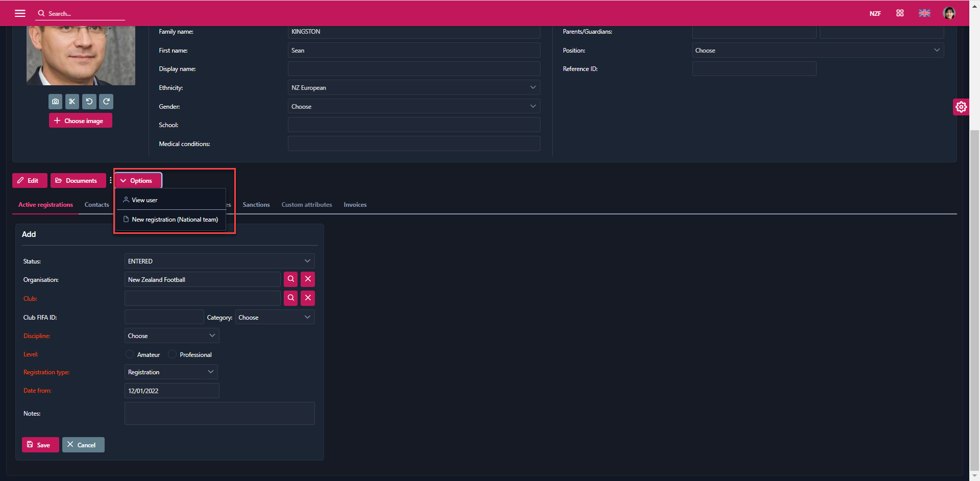The image size is (980, 481).
Task: Choose New registration (National team) menu item
Action: pyautogui.click(x=174, y=220)
